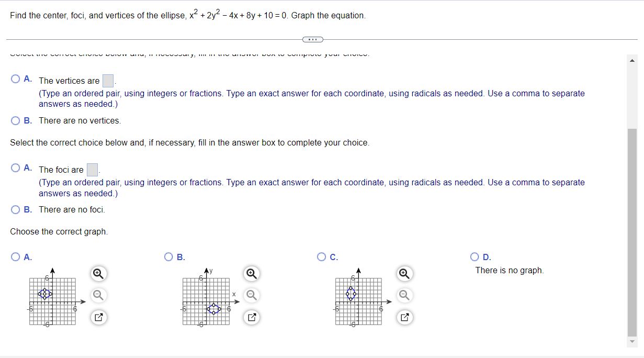
Task: Zoom out on graph choice B
Action: [251, 295]
